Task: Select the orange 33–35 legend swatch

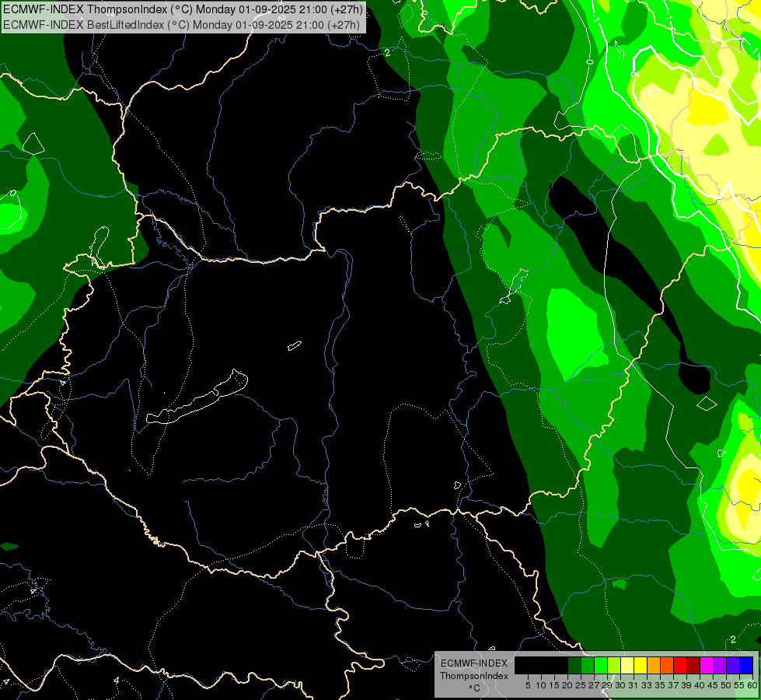Action: point(654,665)
